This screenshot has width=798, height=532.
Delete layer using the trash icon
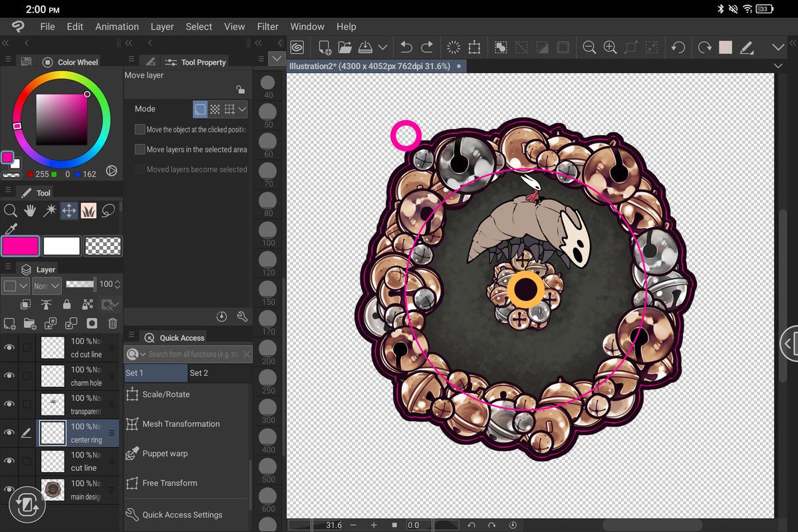113,324
